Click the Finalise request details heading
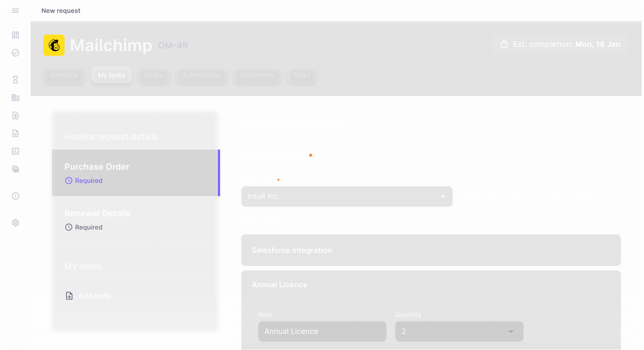 coord(111,137)
